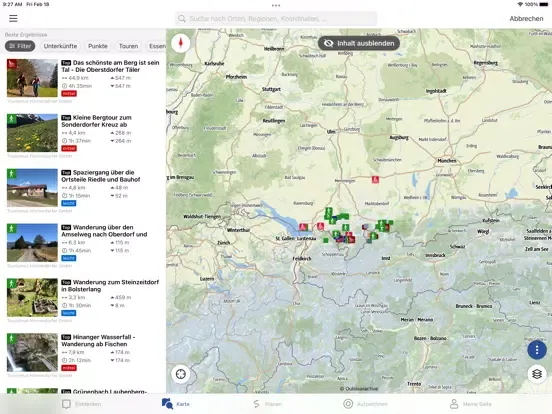
Task: Open the Filter options
Action: pyautogui.click(x=20, y=46)
